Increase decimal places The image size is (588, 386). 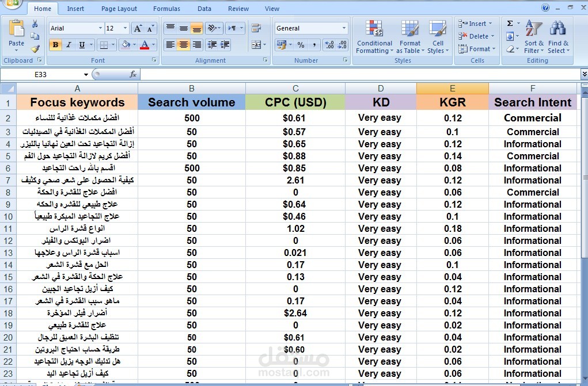[330, 44]
